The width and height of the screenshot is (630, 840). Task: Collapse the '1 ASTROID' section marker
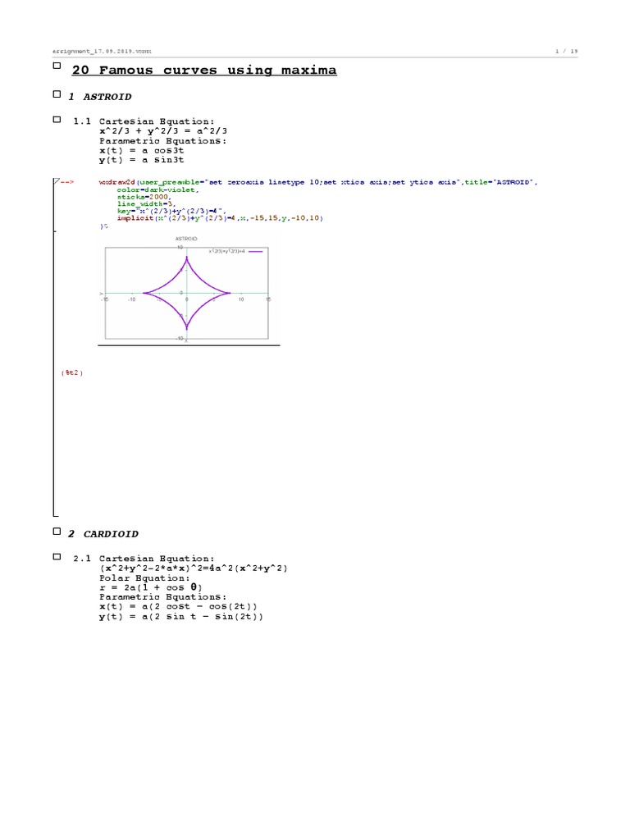57,94
